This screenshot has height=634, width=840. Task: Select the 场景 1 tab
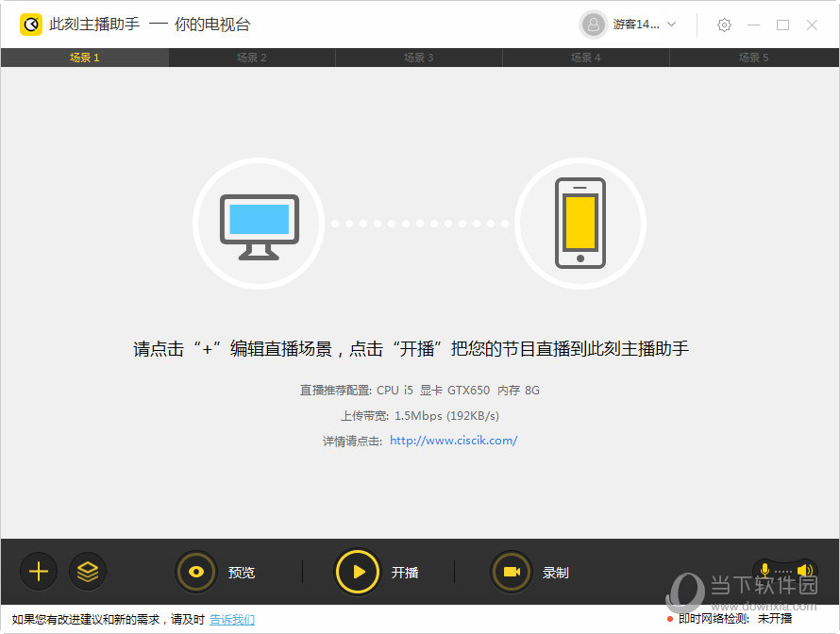pyautogui.click(x=85, y=58)
